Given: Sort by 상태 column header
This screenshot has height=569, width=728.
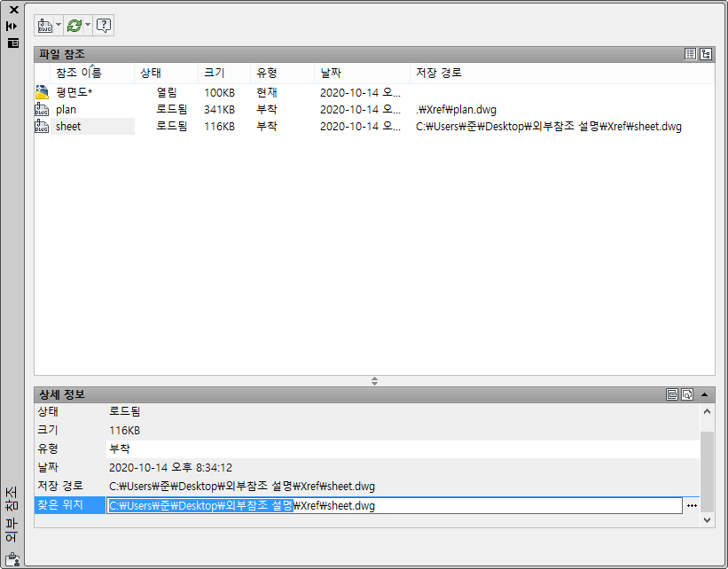Looking at the screenshot, I should point(166,73).
